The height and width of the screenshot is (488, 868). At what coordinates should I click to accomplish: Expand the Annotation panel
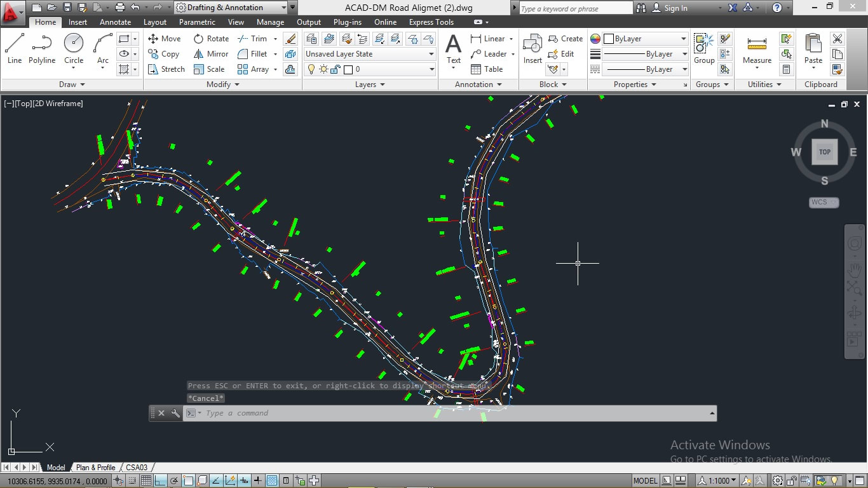pos(478,85)
